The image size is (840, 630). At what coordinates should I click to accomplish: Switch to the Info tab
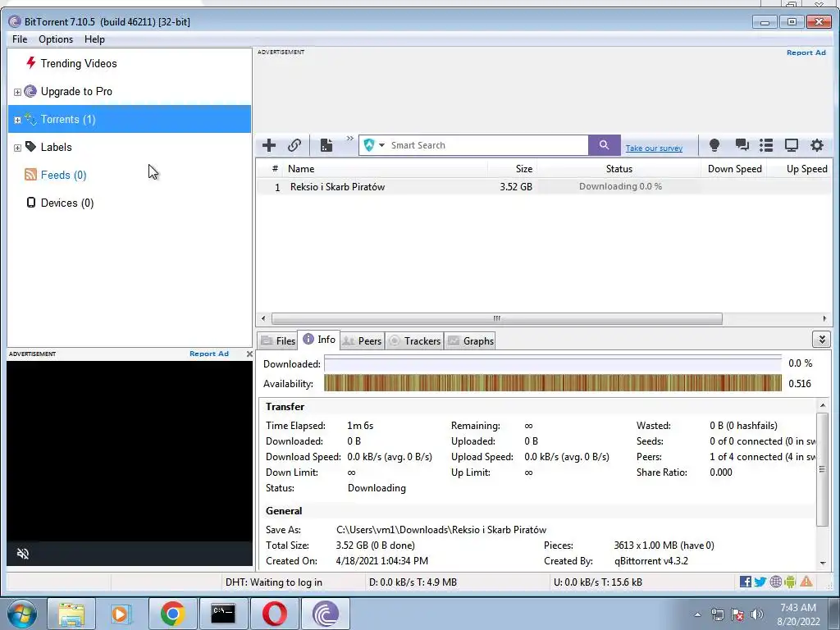[x=319, y=340]
